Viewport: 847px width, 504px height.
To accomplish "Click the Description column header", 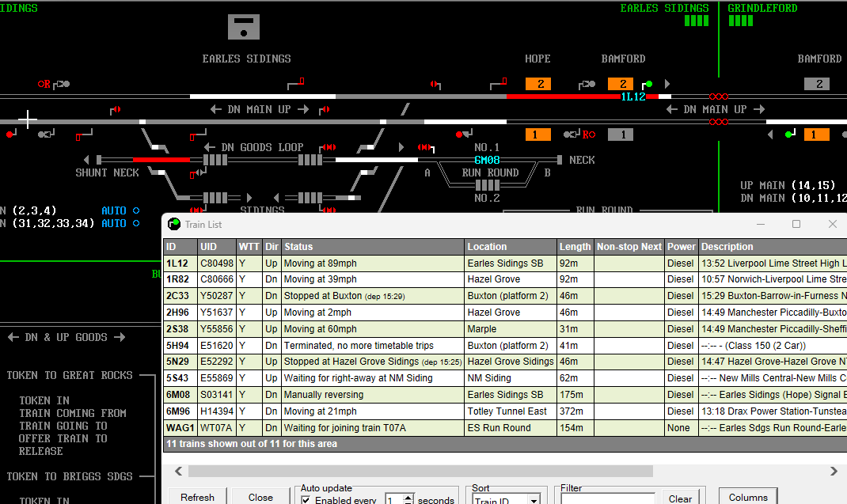I will point(773,246).
